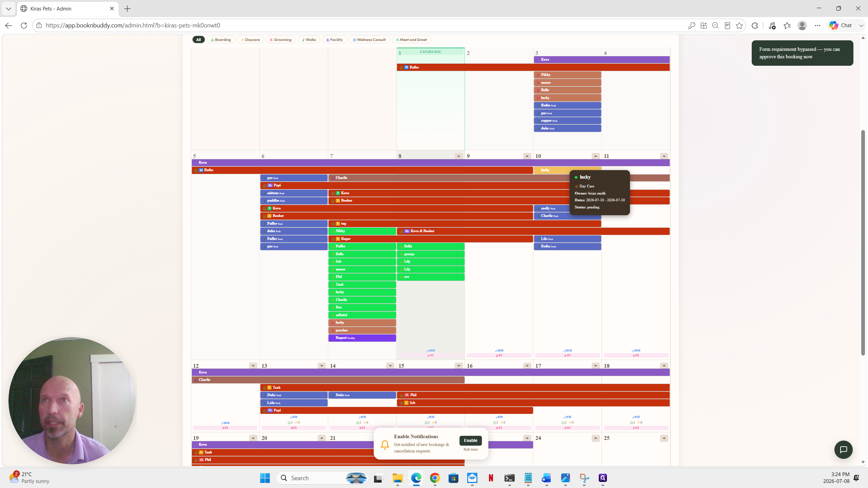This screenshot has height=488, width=868.
Task: Toggle eye icon on day 17
Action: (x=595, y=366)
